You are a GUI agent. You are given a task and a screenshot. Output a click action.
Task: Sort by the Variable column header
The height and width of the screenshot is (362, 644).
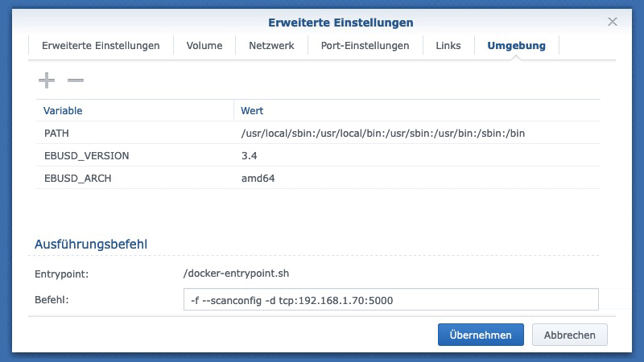pyautogui.click(x=63, y=110)
